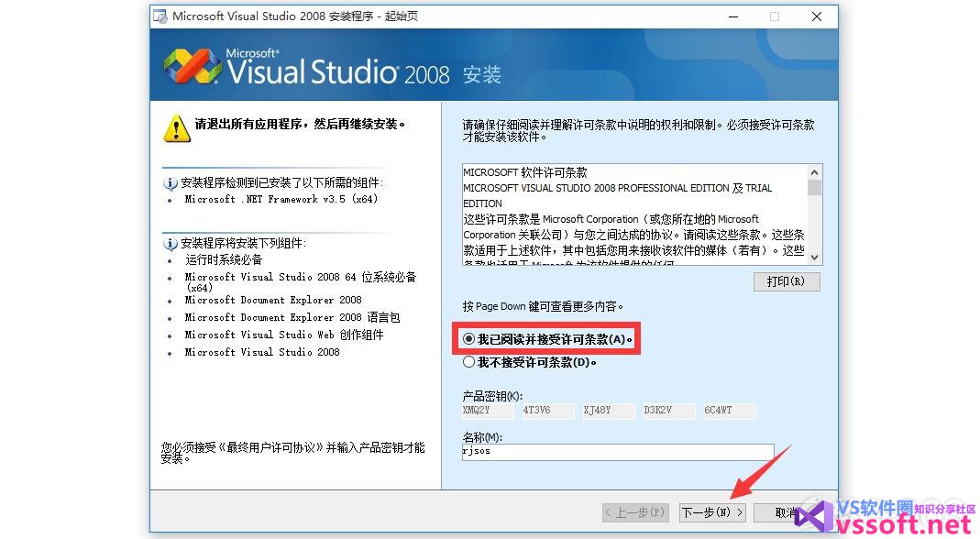
Task: Click the product key box XJ48Y
Action: pos(608,410)
